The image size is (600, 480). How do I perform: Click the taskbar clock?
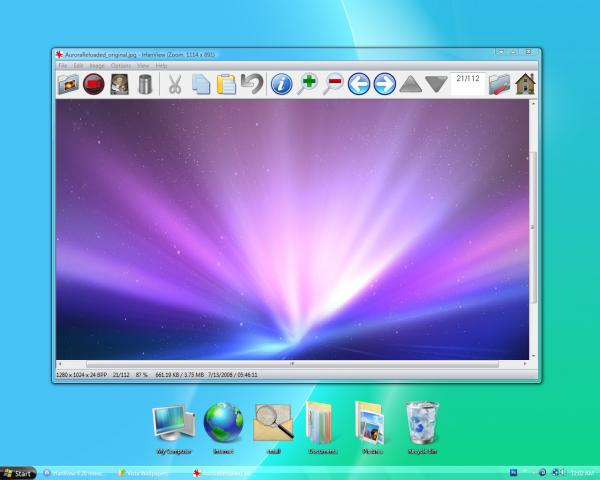click(582, 473)
